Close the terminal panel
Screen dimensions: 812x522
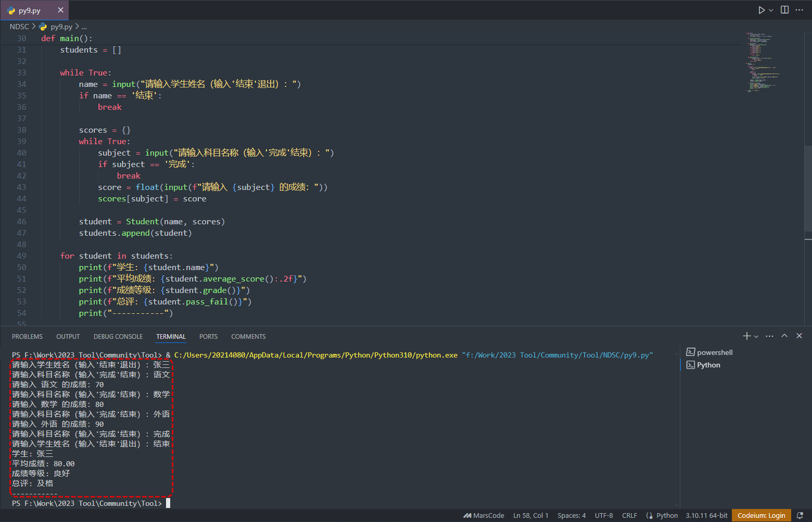[x=800, y=336]
